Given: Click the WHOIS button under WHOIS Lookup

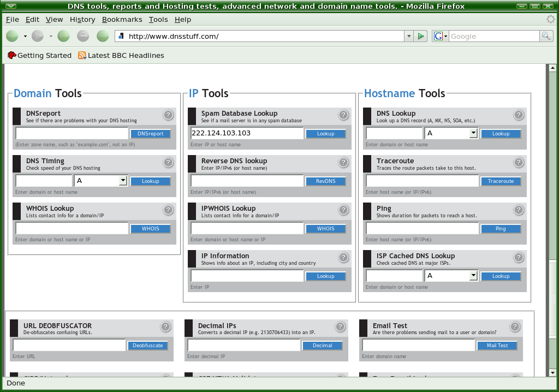Looking at the screenshot, I should 151,228.
